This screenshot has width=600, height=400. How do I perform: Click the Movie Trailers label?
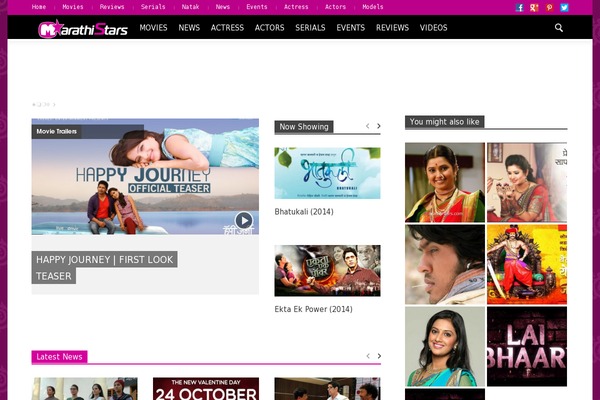[56, 131]
